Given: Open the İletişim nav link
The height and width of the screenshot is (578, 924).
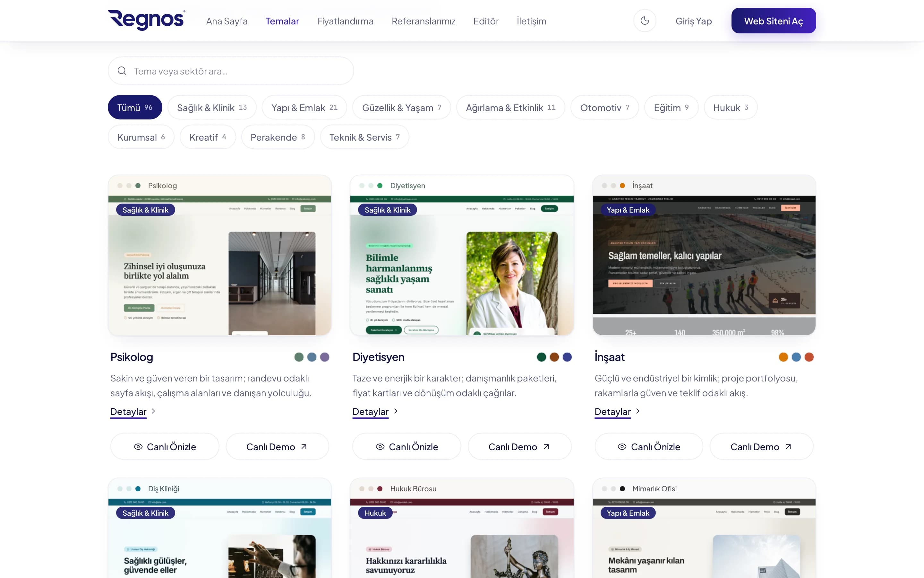Looking at the screenshot, I should pos(531,21).
